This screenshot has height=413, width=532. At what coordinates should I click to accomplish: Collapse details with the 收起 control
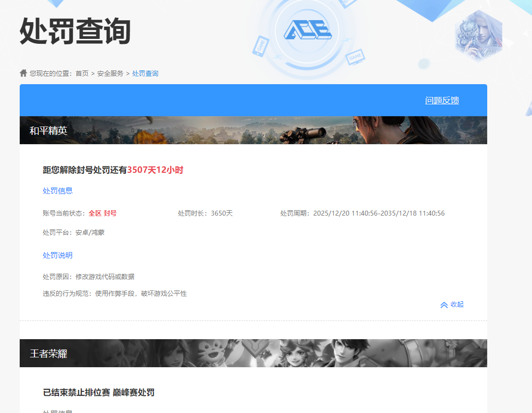point(452,304)
